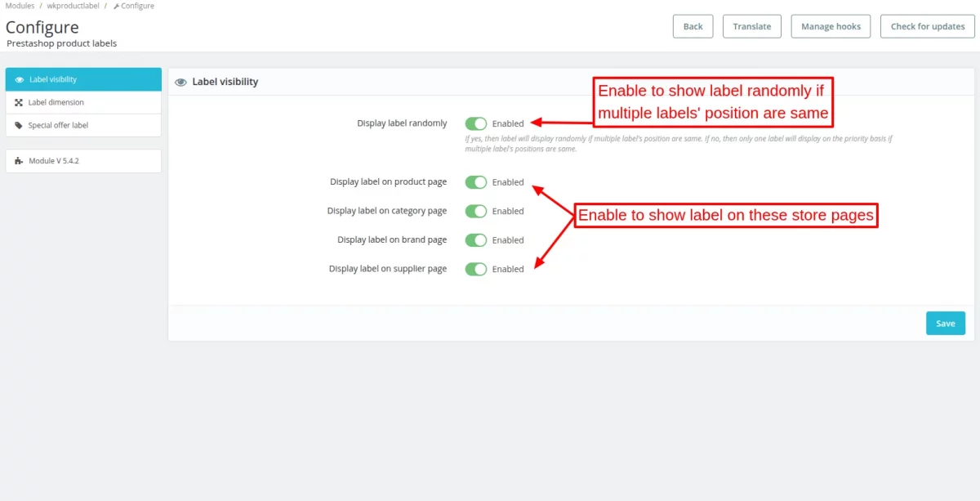Open the Label visibility tab

[83, 79]
